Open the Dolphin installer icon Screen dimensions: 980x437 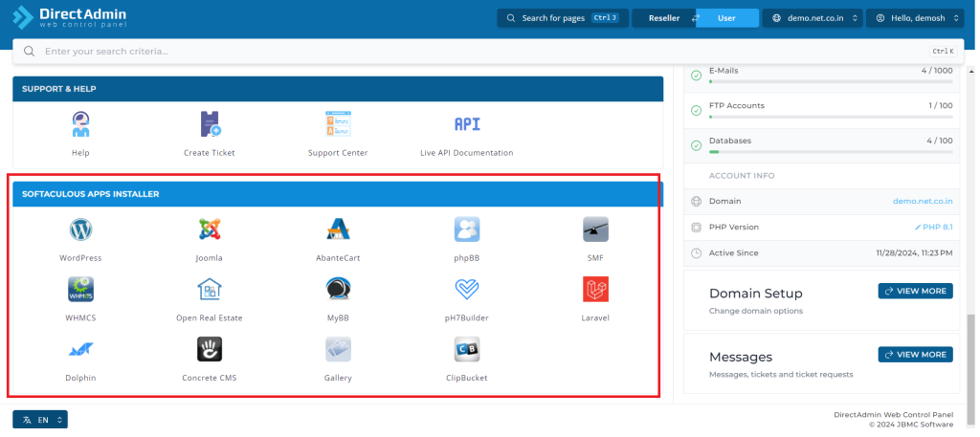click(80, 350)
